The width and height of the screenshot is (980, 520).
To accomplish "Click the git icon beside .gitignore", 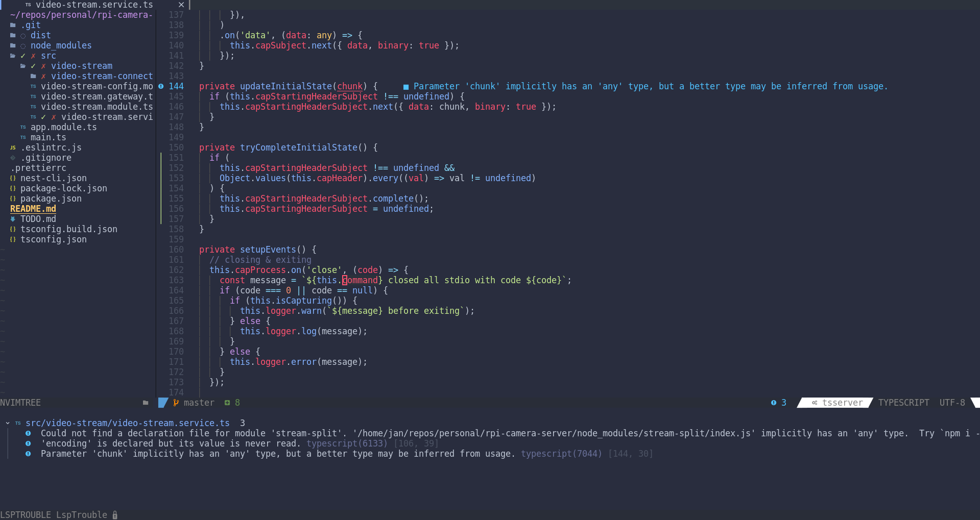I will pos(13,158).
